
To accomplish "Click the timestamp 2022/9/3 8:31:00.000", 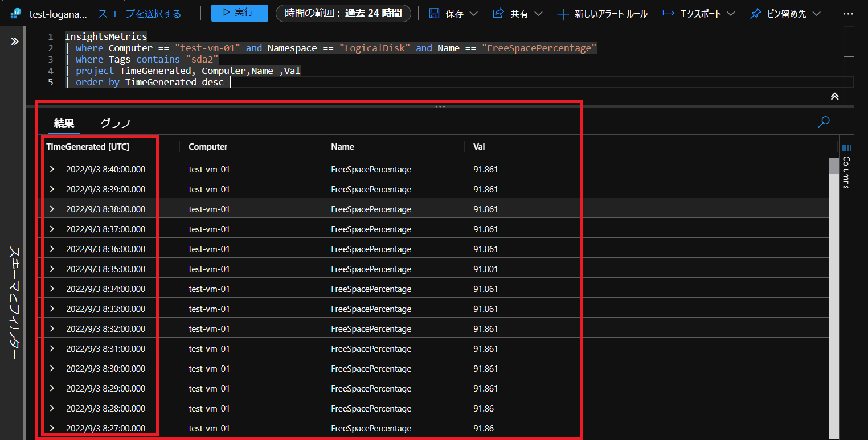I will 106,349.
